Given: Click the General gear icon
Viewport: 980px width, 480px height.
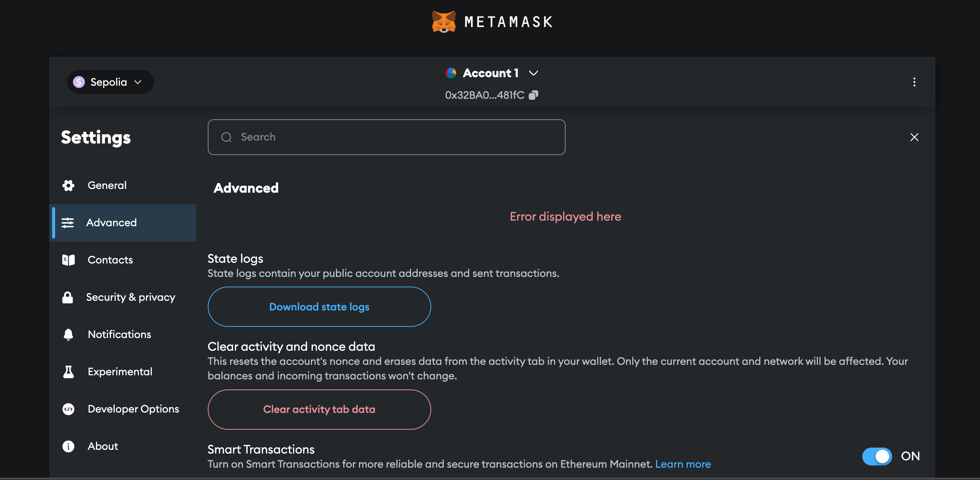Looking at the screenshot, I should click(x=68, y=185).
